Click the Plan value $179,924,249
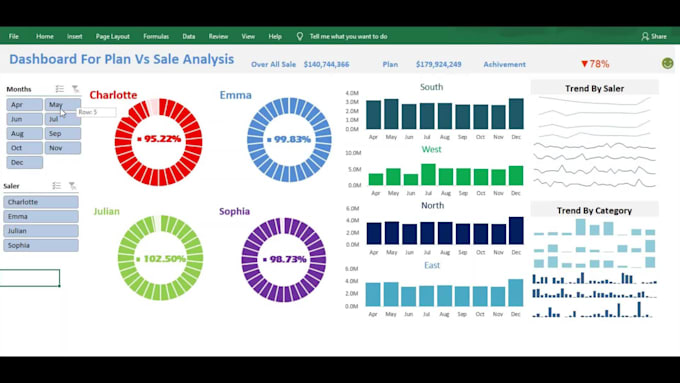680x383 pixels. 438,64
